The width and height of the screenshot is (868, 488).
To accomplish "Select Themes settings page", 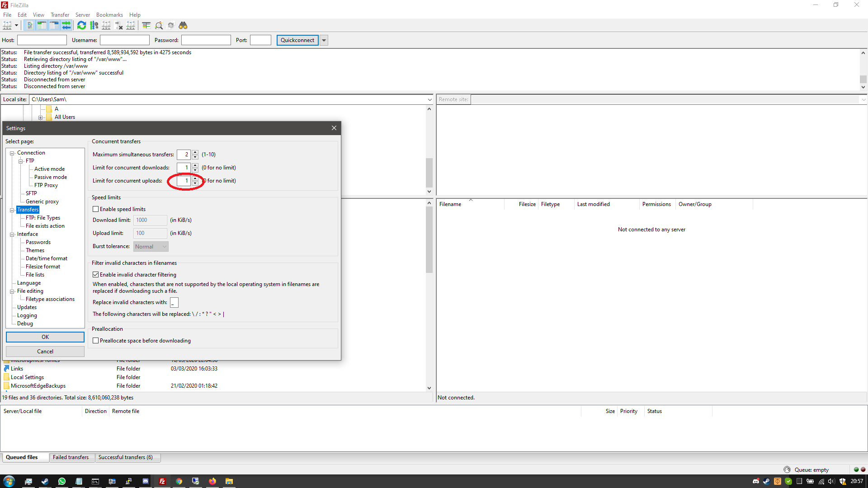I will (x=35, y=250).
